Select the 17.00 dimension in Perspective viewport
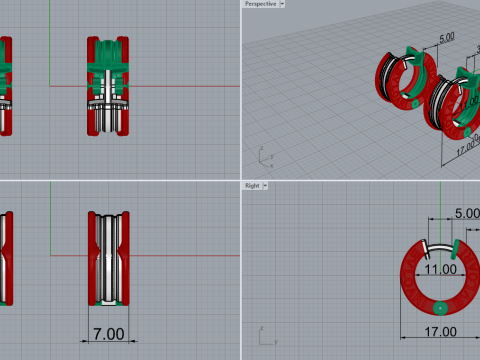480x360 pixels. click(465, 148)
